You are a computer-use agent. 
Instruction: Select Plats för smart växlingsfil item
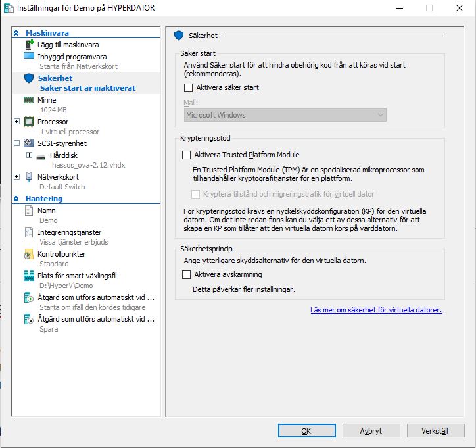[77, 276]
